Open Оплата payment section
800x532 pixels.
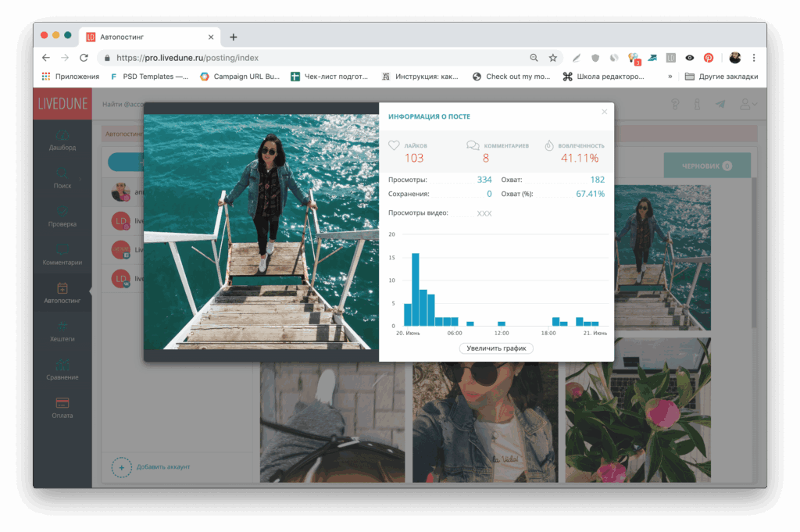pyautogui.click(x=62, y=407)
